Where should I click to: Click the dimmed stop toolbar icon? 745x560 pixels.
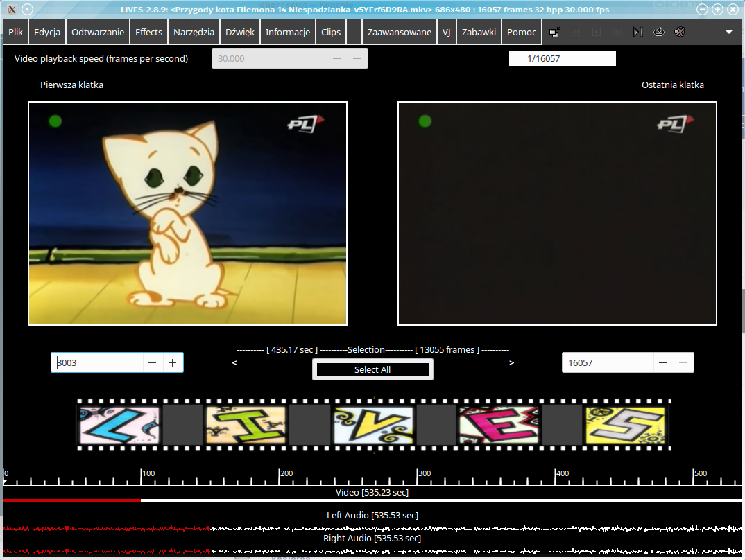pos(617,32)
